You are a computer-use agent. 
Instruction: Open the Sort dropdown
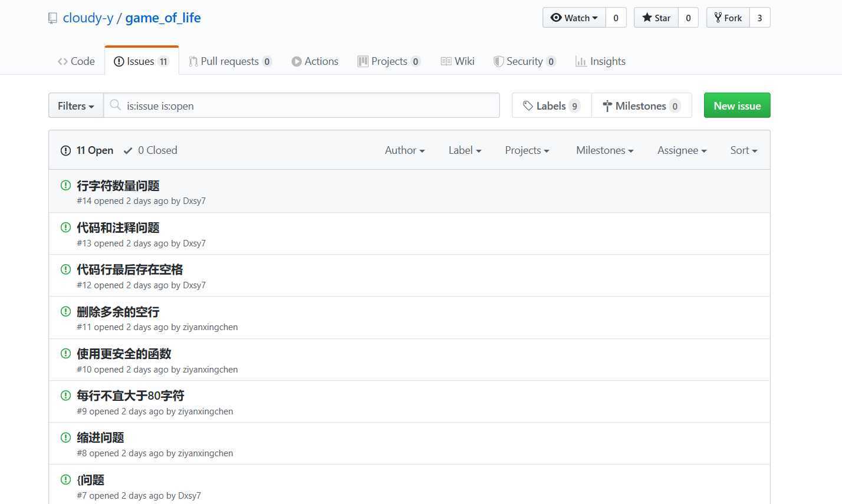point(744,150)
